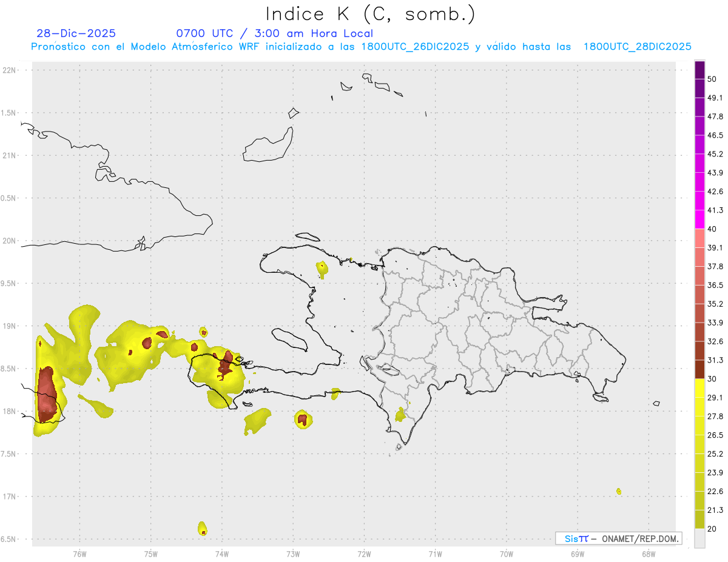Click the '17N' latitude label
This screenshot has width=728, height=562.
(10, 497)
